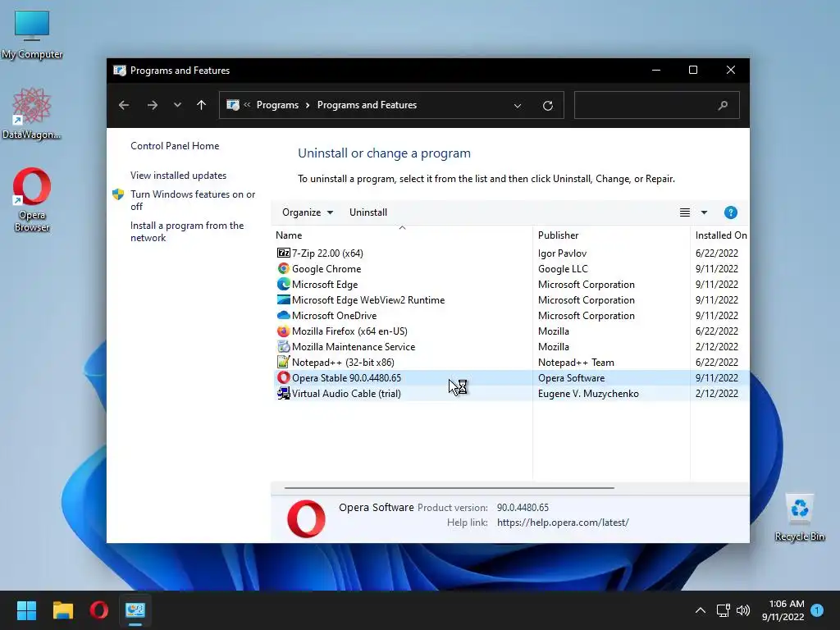Viewport: 840px width, 630px height.
Task: Open the volume tray icon
Action: click(x=743, y=610)
